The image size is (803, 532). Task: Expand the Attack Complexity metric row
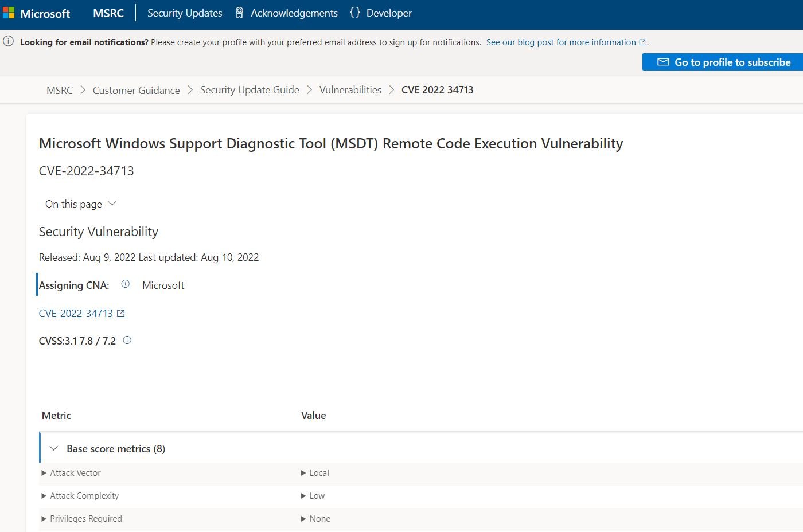[x=80, y=496]
